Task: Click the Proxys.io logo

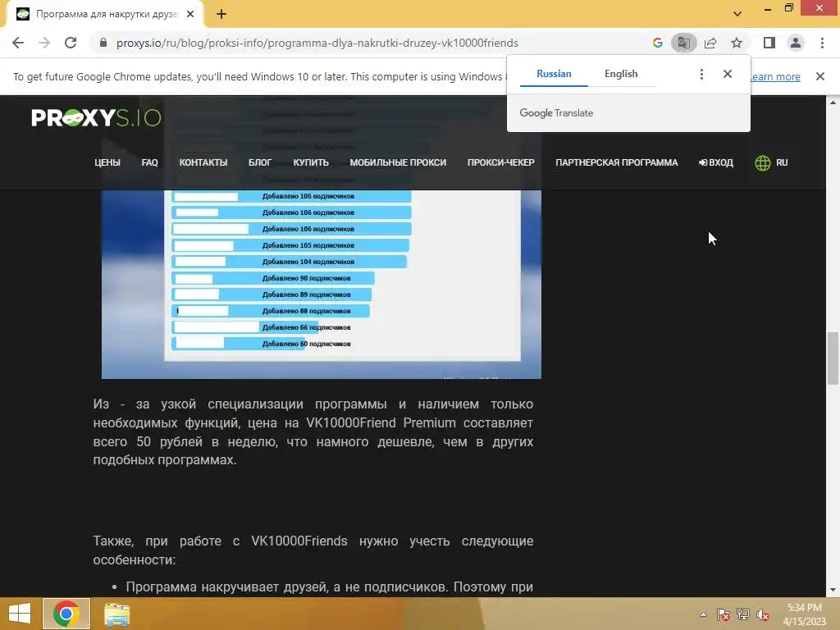Action: (97, 118)
